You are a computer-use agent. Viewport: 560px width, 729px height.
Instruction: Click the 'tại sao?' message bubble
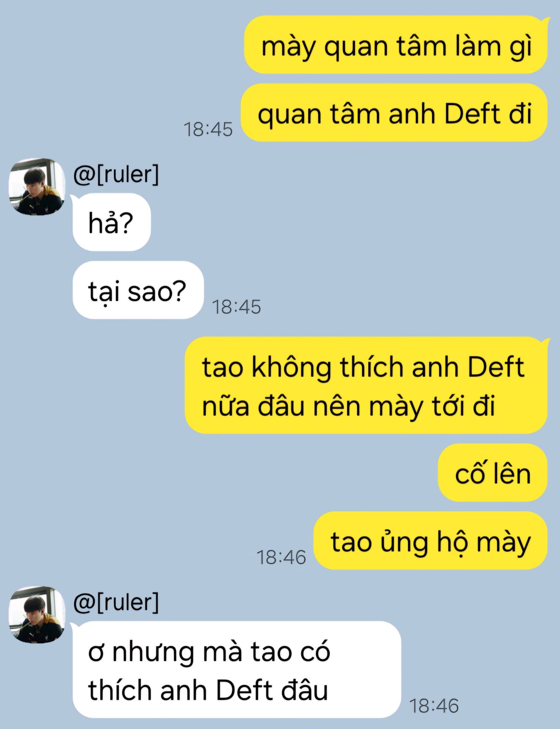click(x=138, y=290)
